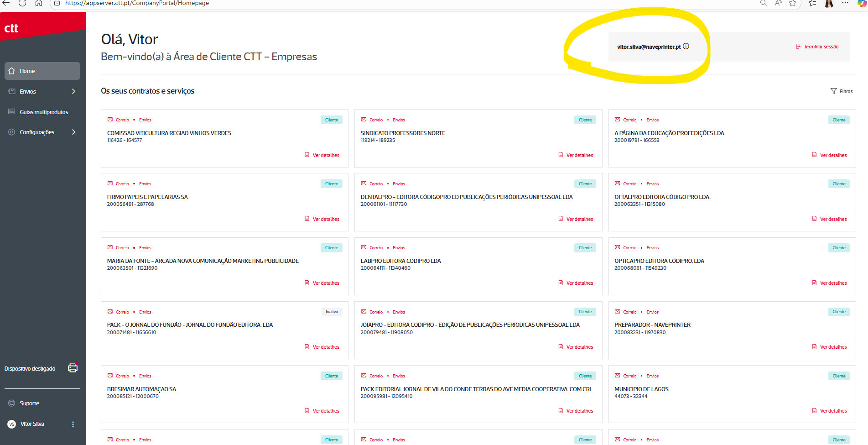Click the Correio envelope icon on DENTALPRO card
This screenshot has width=868, height=445.
coord(364,183)
